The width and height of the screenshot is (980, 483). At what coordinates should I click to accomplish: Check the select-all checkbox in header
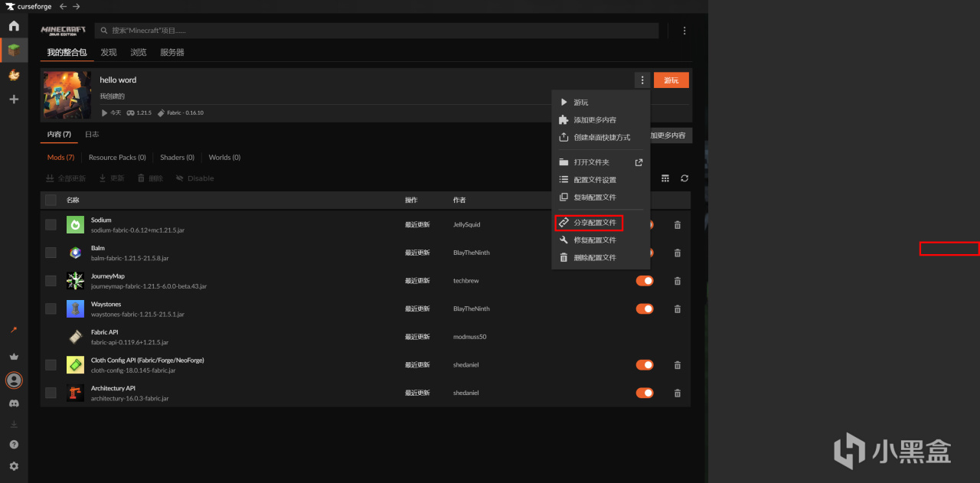pos(51,200)
